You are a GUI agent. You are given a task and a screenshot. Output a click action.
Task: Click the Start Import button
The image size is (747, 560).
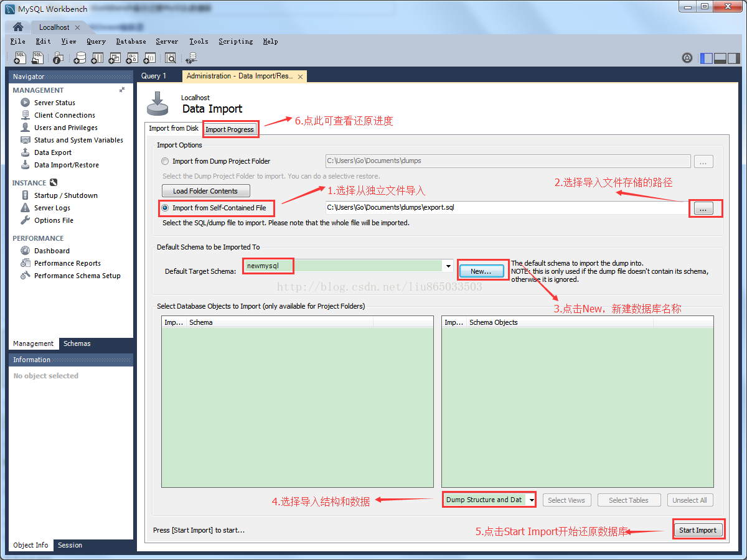pos(698,530)
